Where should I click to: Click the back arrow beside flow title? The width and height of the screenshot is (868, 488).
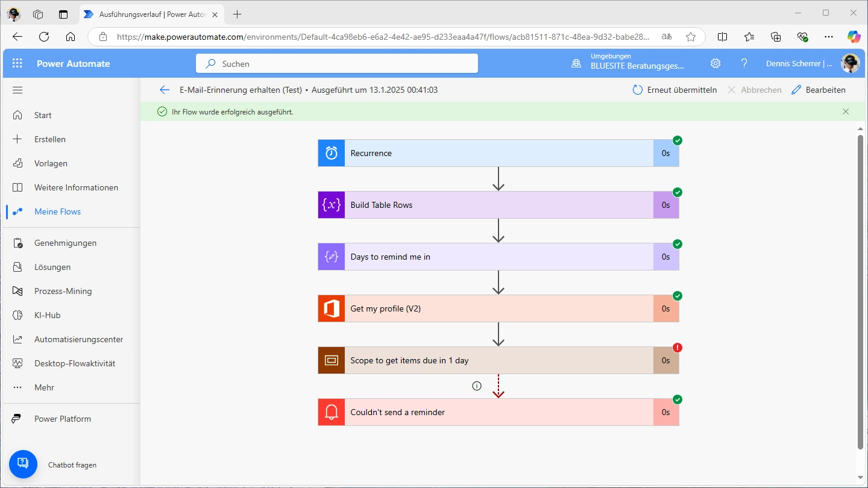click(165, 90)
